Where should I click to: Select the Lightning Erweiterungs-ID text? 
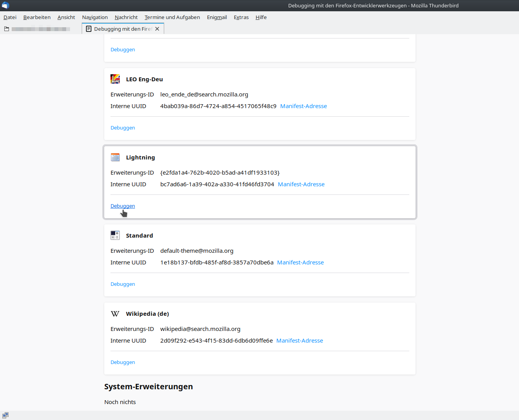pyautogui.click(x=220, y=173)
